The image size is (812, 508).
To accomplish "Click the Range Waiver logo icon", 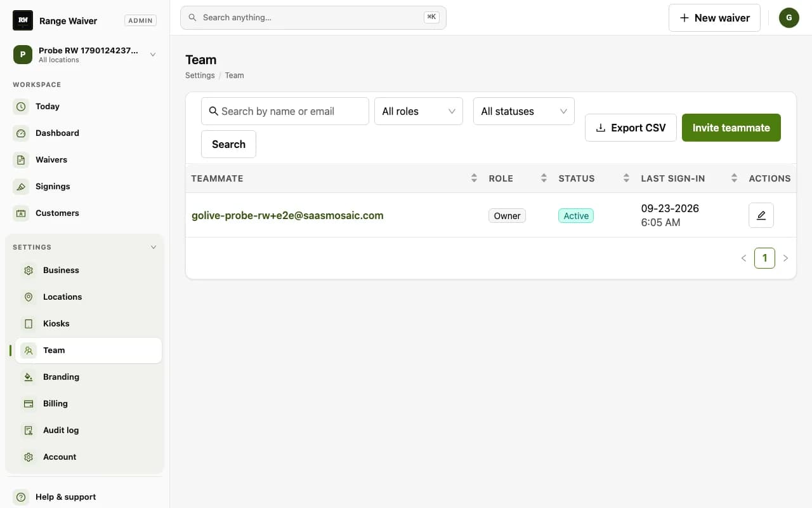I will coord(23,20).
